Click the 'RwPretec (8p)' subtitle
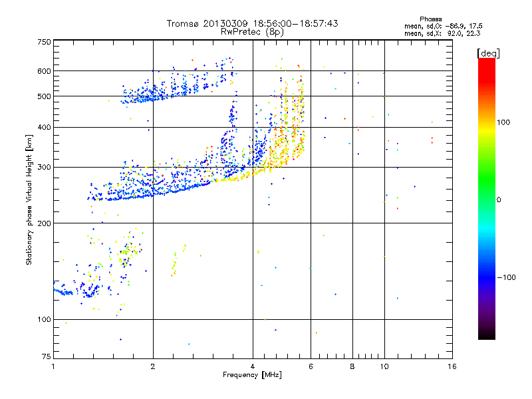Screen dimensions: 532x399 pos(252,32)
